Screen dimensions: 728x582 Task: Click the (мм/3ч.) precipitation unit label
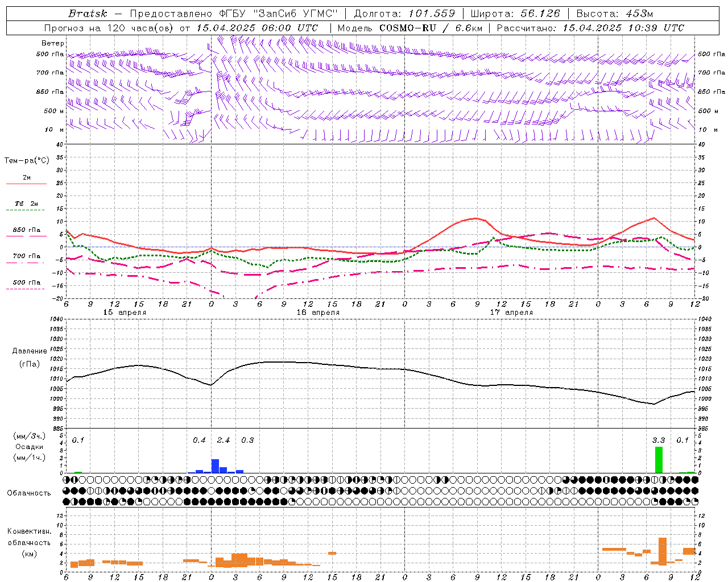(x=30, y=436)
